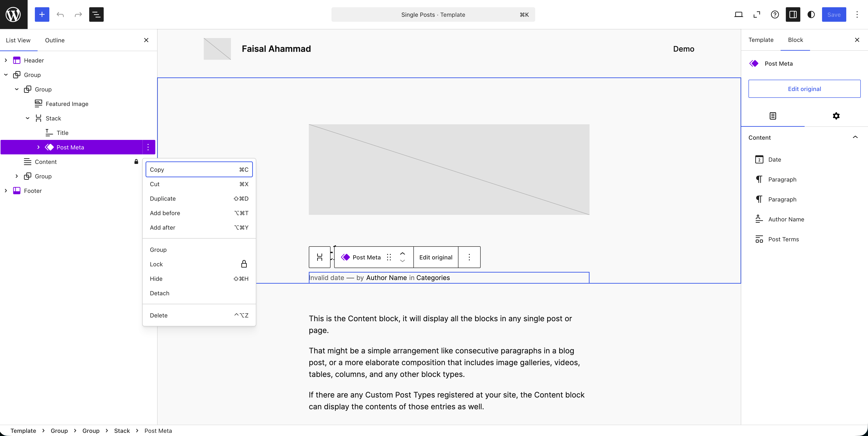868x436 pixels.
Task: Collapse the Stack tree item
Action: click(x=28, y=118)
